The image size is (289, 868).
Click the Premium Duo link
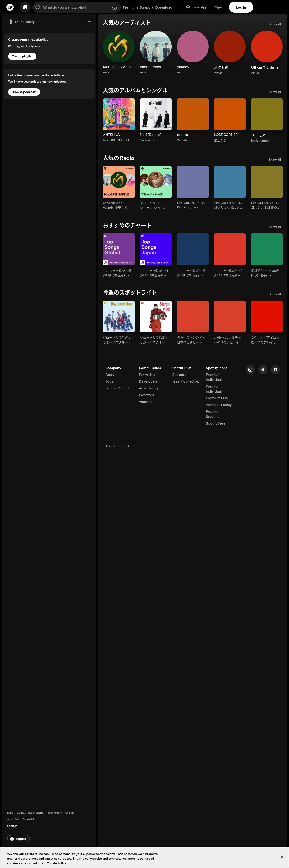217,398
